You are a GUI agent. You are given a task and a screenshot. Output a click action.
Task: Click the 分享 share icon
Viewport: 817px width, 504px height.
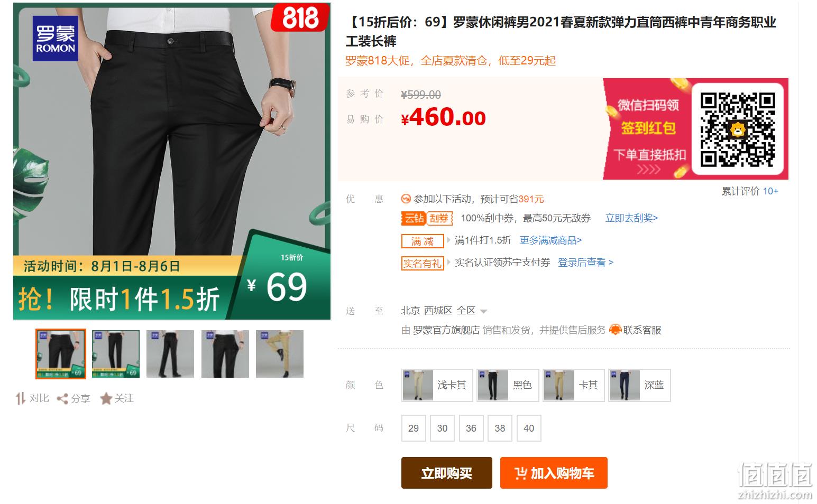(62, 399)
